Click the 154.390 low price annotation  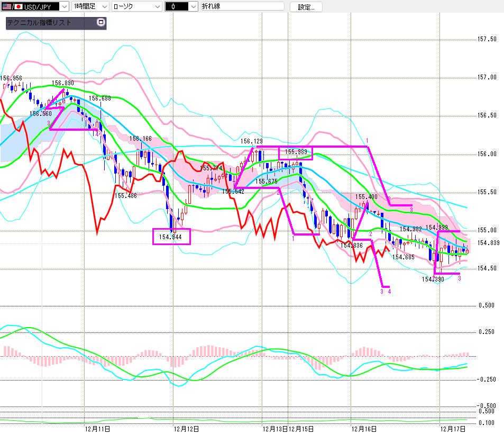tap(432, 279)
